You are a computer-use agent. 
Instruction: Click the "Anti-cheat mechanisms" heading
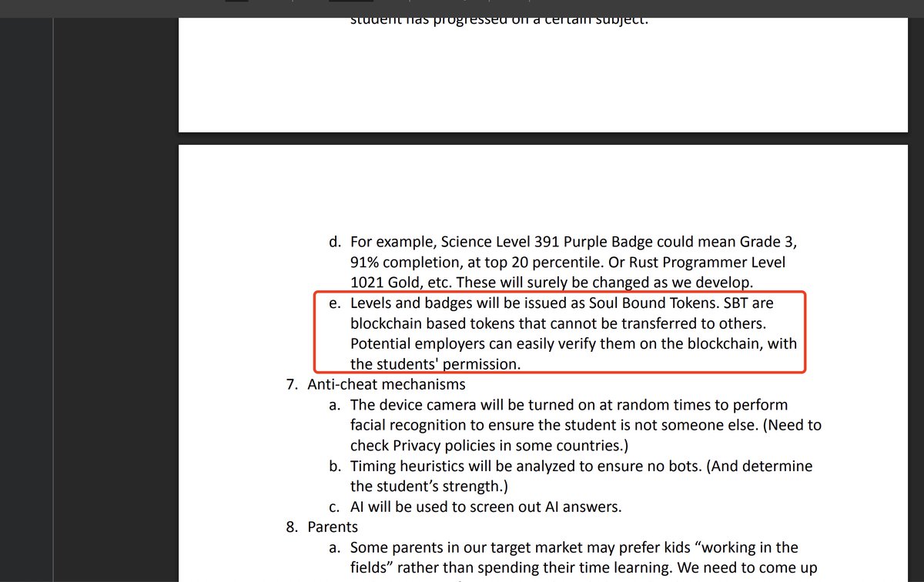pyautogui.click(x=386, y=384)
